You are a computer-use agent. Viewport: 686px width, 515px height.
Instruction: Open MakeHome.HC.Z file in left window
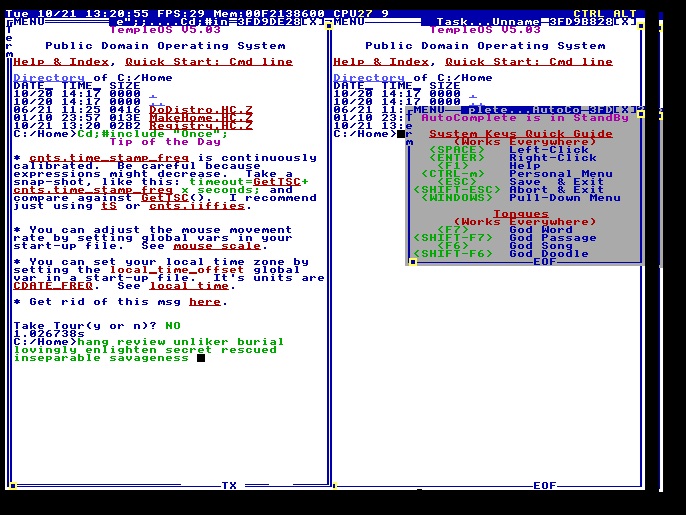coord(201,118)
